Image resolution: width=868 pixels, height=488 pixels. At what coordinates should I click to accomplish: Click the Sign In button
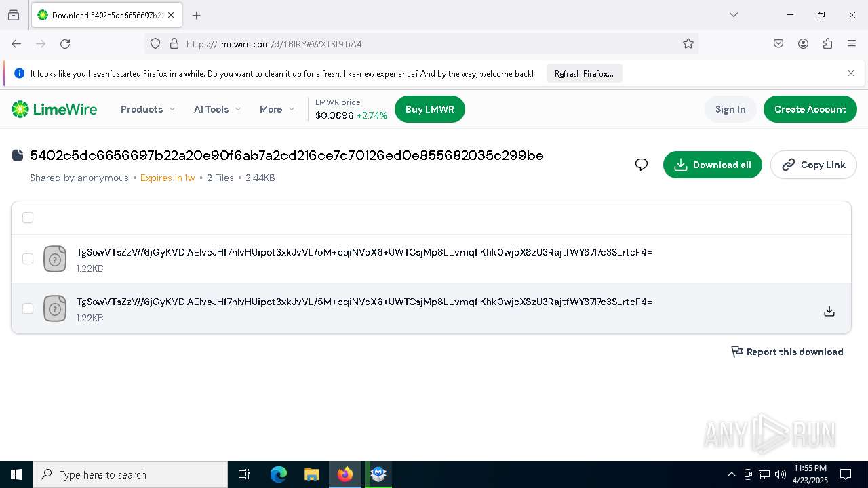730,109
